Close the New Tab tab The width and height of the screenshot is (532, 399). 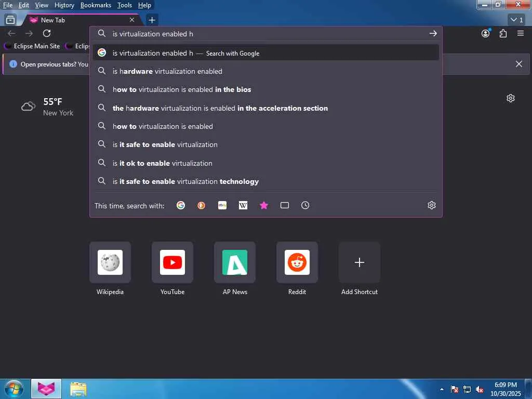pos(132,20)
